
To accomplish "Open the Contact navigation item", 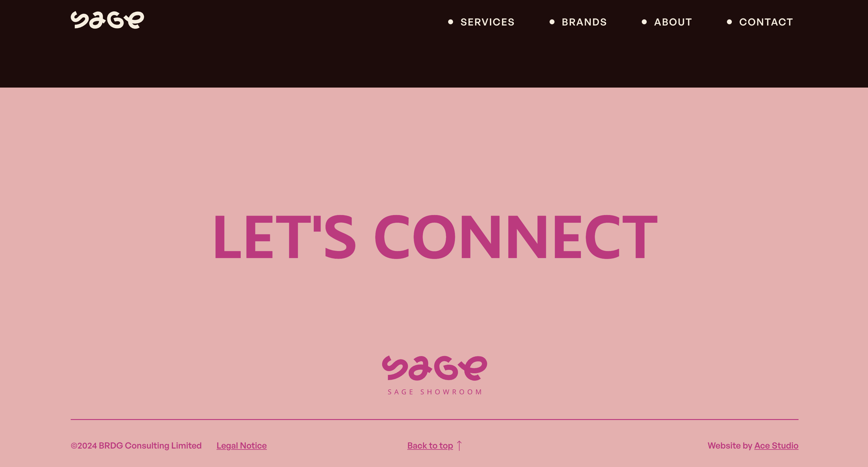I will (x=766, y=22).
